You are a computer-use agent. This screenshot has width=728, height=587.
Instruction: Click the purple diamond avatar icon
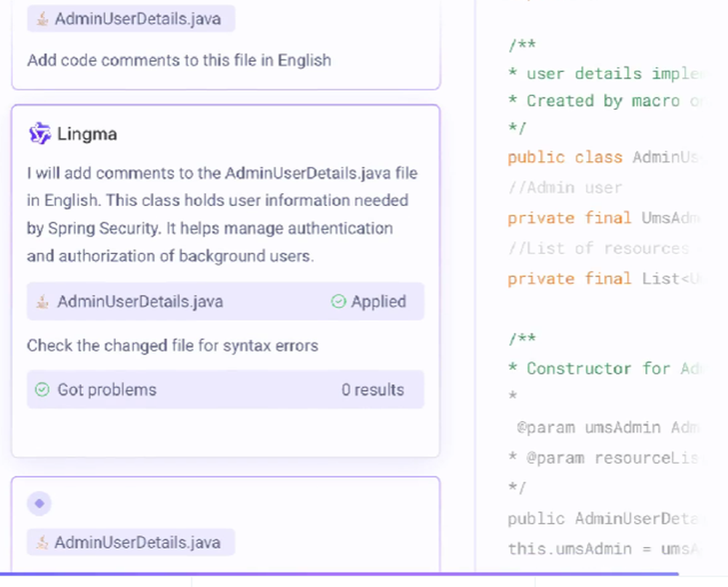39,503
